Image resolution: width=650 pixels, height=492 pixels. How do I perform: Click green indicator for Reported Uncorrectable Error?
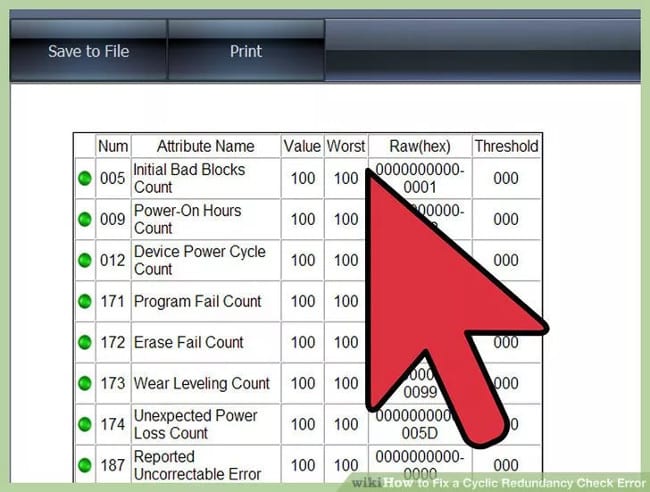[x=85, y=465]
